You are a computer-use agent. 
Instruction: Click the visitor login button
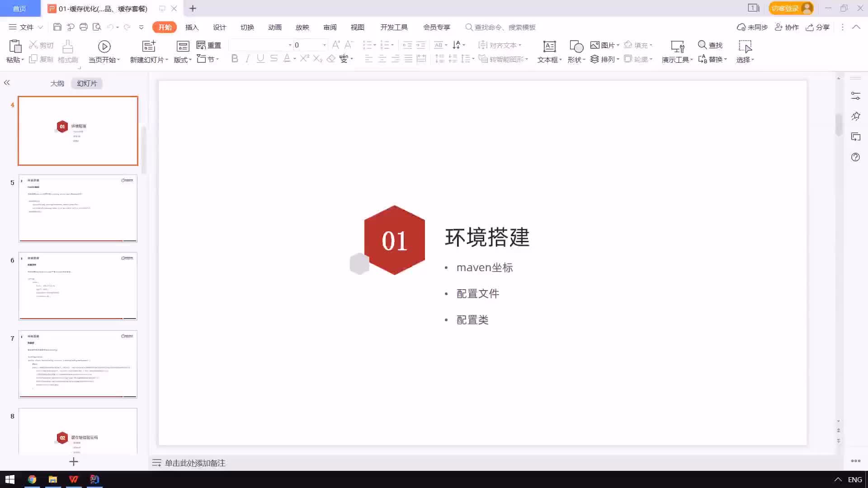pyautogui.click(x=791, y=8)
